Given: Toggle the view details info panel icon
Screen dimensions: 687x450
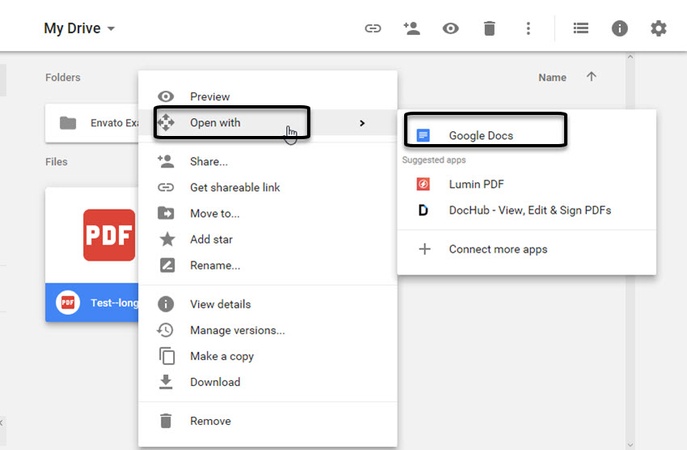Looking at the screenshot, I should [x=619, y=28].
